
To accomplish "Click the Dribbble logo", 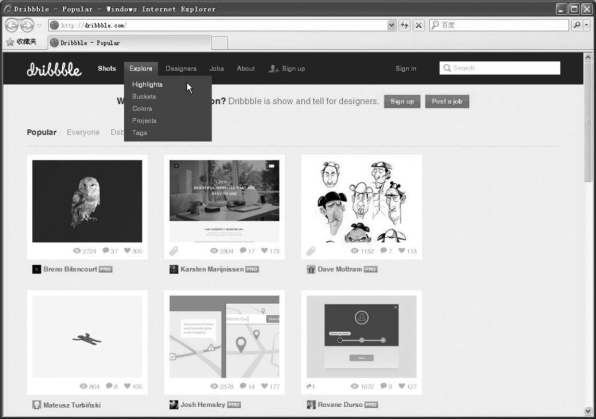I will coord(54,69).
